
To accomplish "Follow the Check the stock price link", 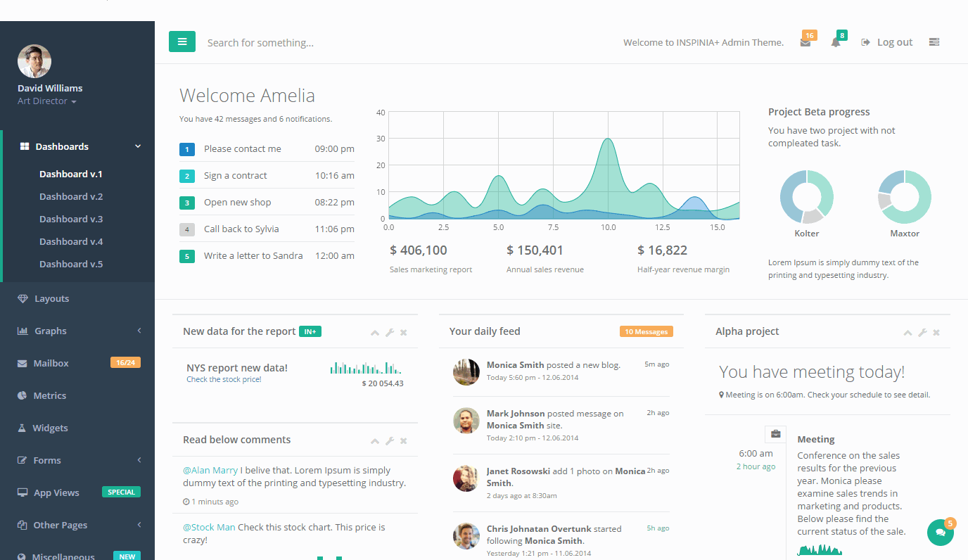I will [224, 378].
